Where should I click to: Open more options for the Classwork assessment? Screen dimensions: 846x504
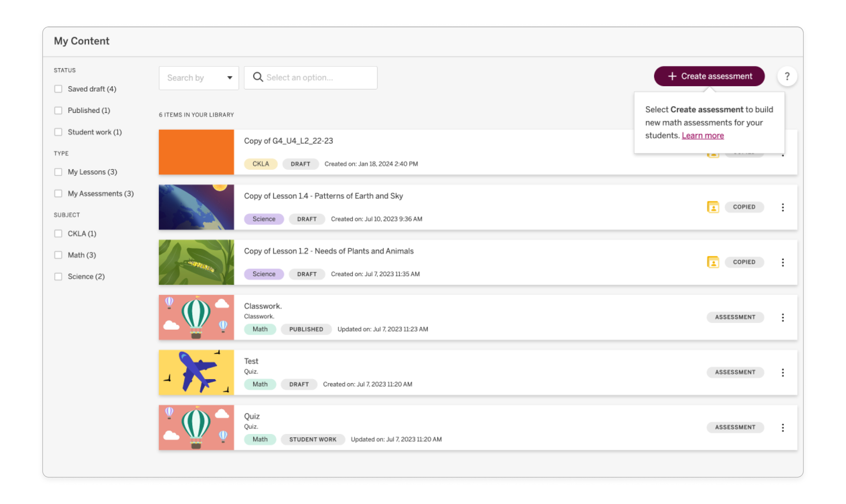(783, 317)
